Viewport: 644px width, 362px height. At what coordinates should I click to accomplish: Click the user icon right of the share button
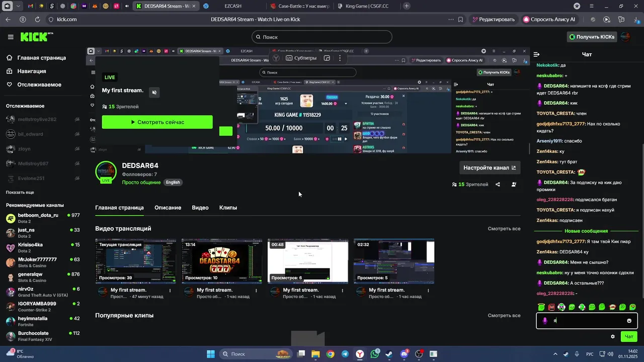514,185
